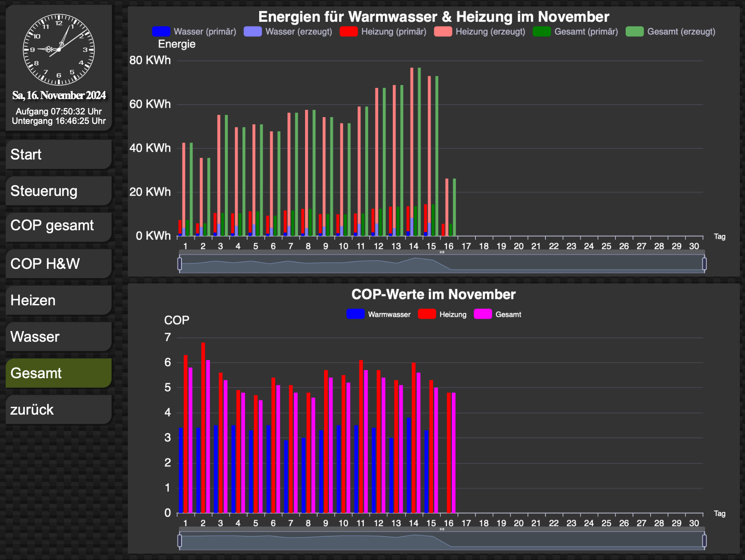Open the COP H&W view
The height and width of the screenshot is (560, 745).
tap(59, 264)
